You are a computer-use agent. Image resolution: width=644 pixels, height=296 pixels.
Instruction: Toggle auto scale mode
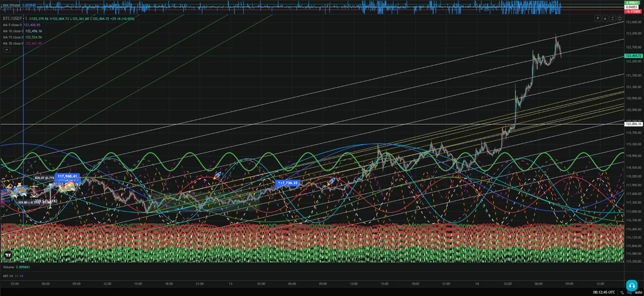(x=638, y=292)
